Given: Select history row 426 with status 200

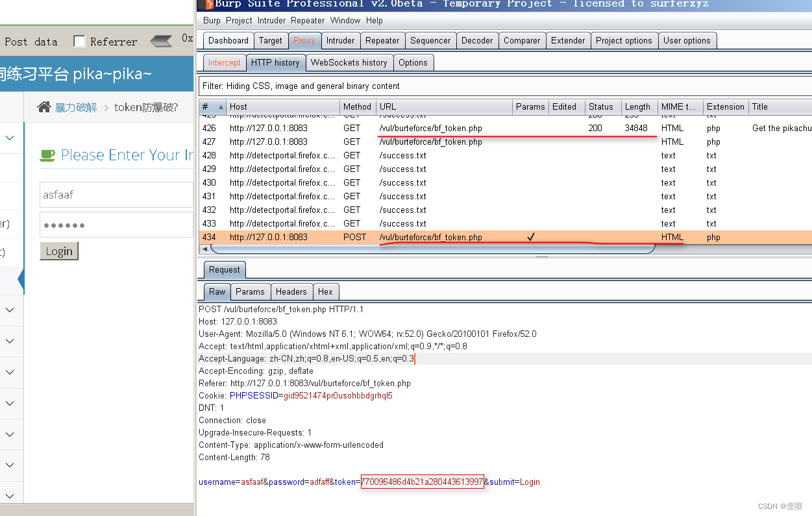Looking at the screenshot, I should pyautogui.click(x=505, y=129).
